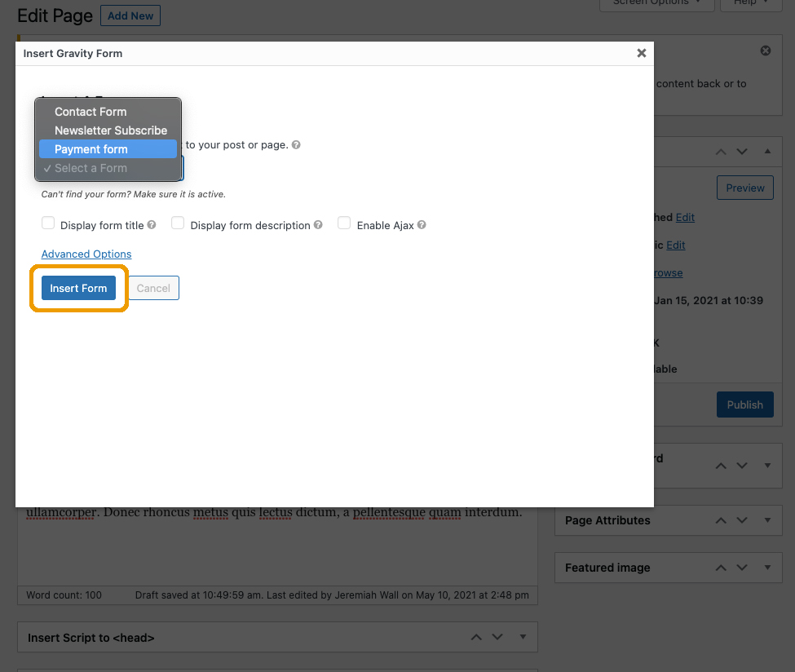Viewport: 795px width, 672px height.
Task: Move Insert Script to head panel down
Action: [497, 637]
